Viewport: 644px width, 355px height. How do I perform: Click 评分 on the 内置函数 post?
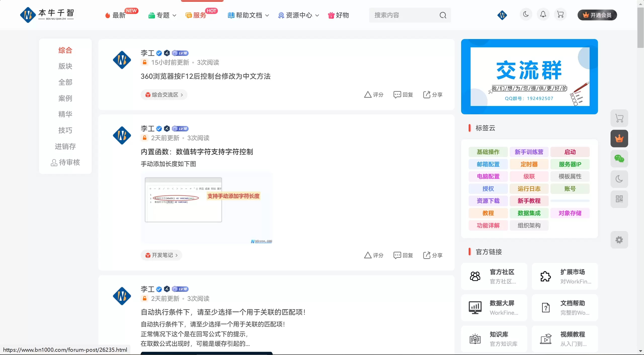pyautogui.click(x=374, y=255)
